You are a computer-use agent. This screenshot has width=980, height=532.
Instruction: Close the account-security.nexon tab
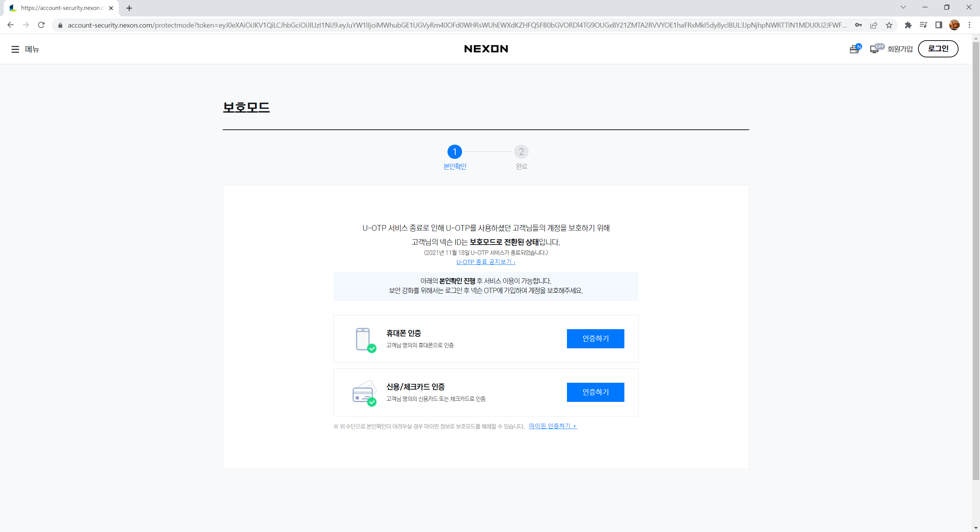tap(111, 8)
